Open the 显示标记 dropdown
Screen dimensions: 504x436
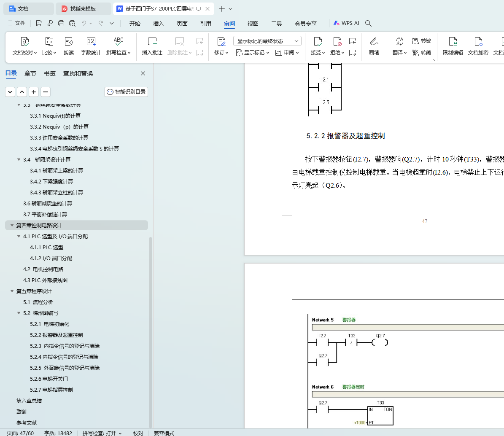click(252, 53)
